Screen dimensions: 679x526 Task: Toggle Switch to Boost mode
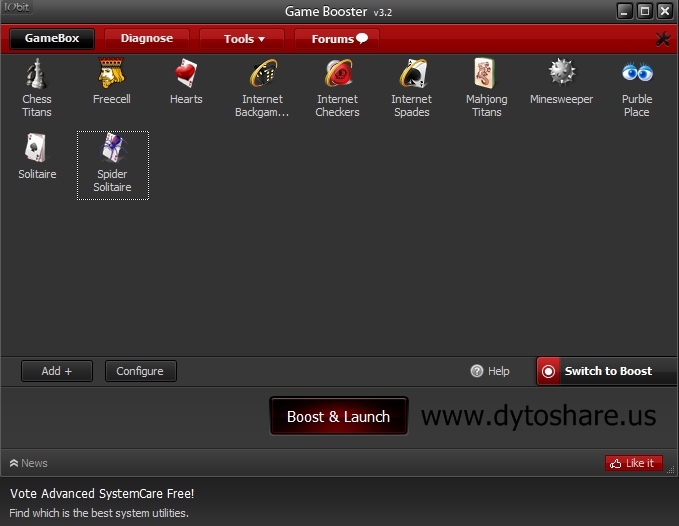[x=606, y=371]
